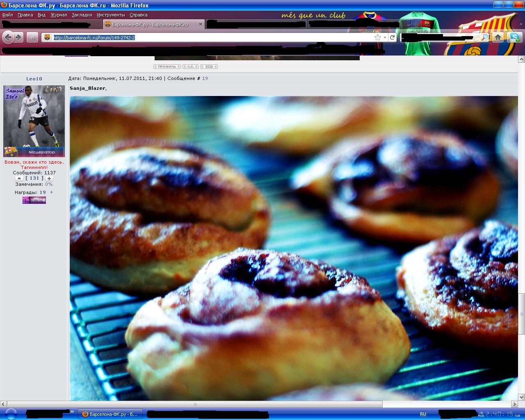Go to the Home page icon
The width and height of the screenshot is (525, 420).
tap(498, 37)
